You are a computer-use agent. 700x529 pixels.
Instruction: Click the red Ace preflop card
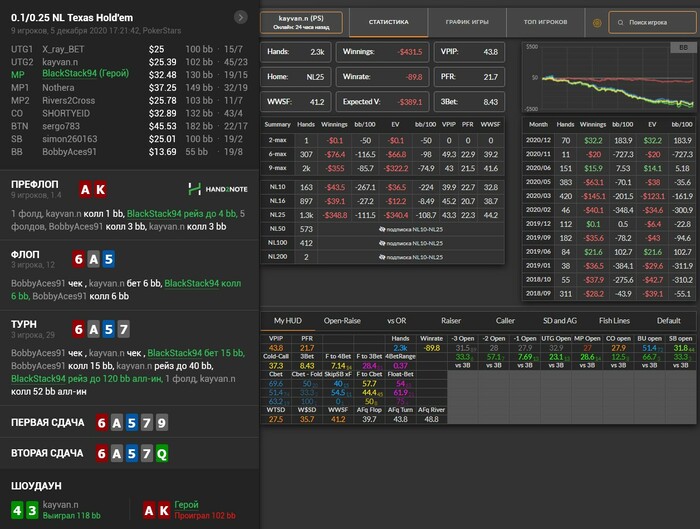[85, 189]
